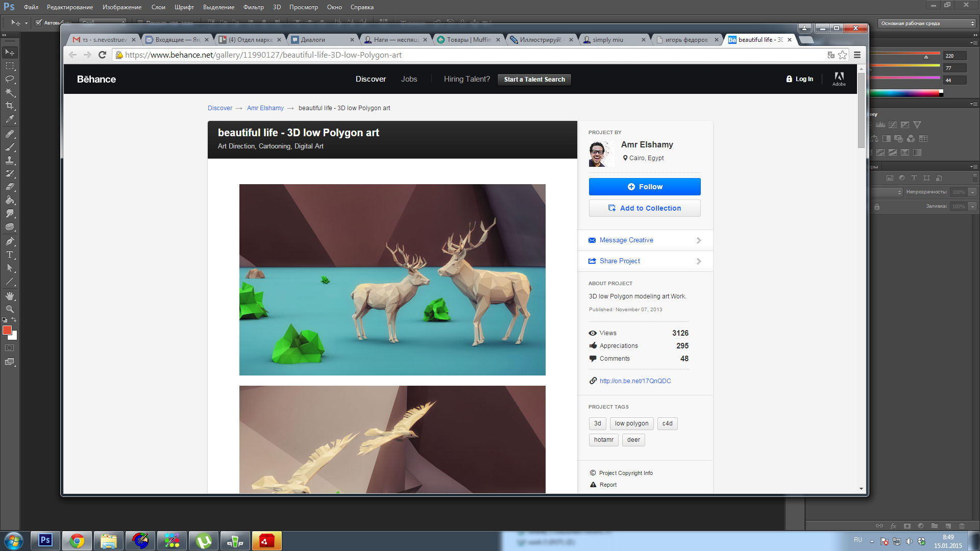Open the fill dropdown arrow in Layers
980x551 pixels.
pos(973,206)
